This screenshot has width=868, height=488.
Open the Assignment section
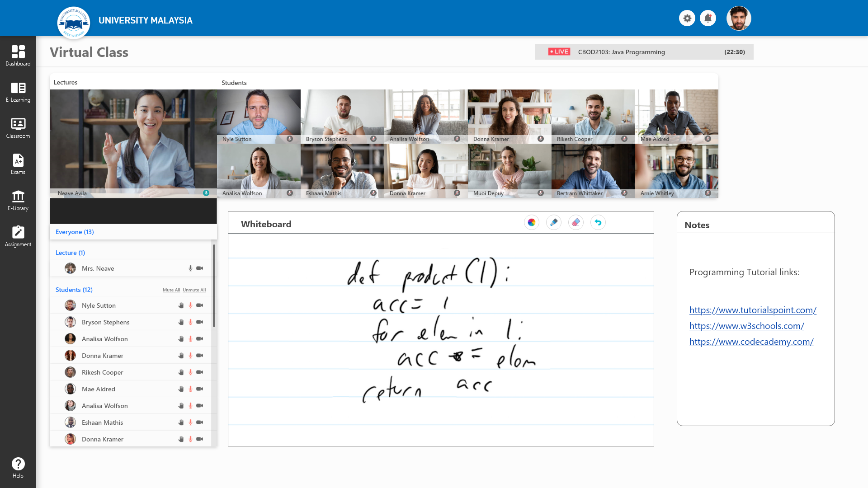click(18, 236)
